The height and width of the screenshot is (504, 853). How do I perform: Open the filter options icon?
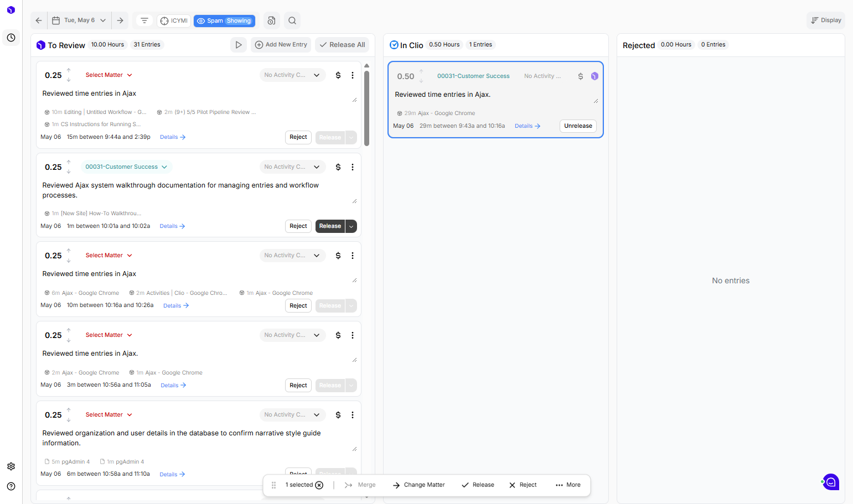[144, 20]
